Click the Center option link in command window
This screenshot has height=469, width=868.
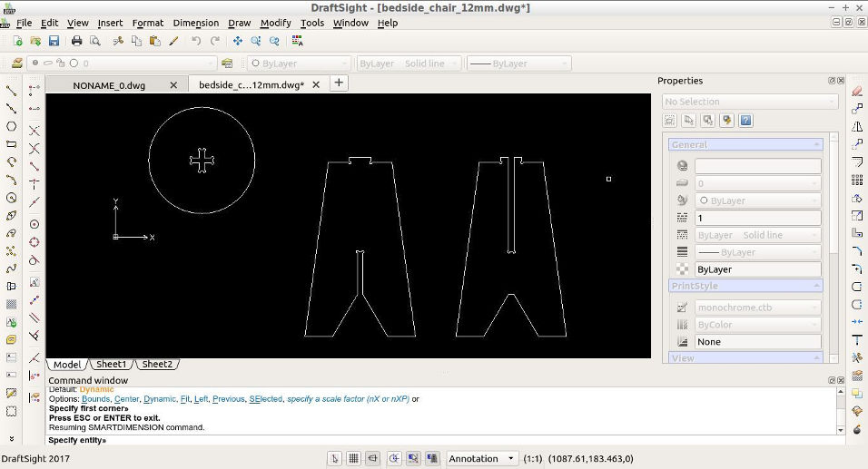127,399
